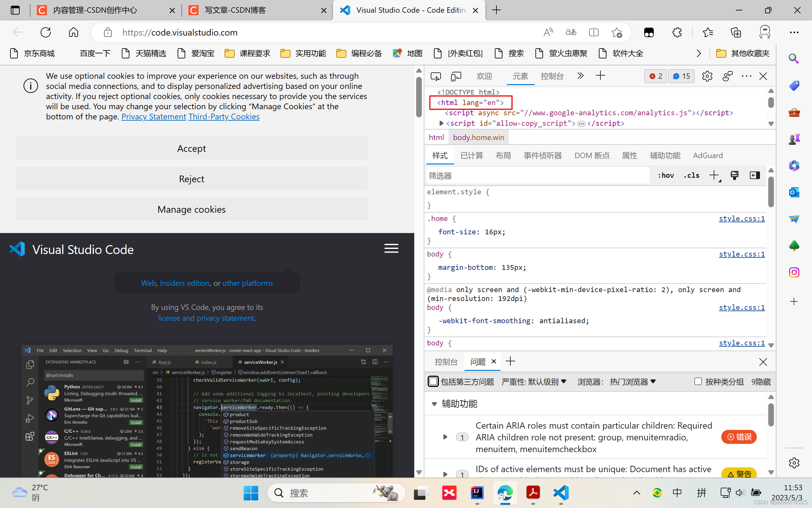812x508 pixels.
Task: Enable include third-party issues checkbox
Action: tap(433, 381)
